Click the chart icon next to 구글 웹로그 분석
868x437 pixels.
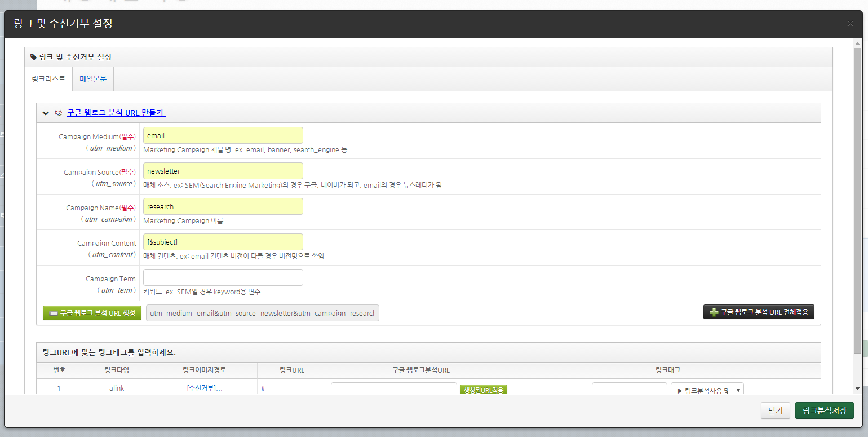[57, 113]
